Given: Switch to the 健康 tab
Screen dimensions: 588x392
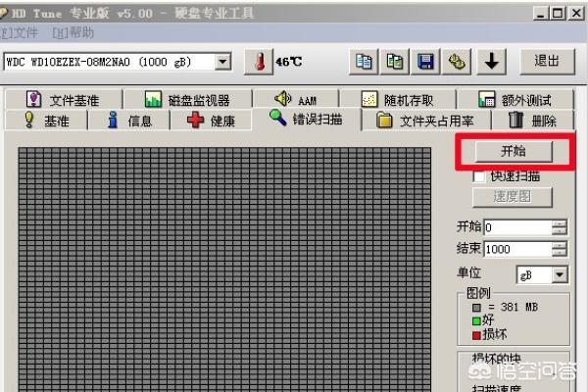Looking at the screenshot, I should (211, 121).
